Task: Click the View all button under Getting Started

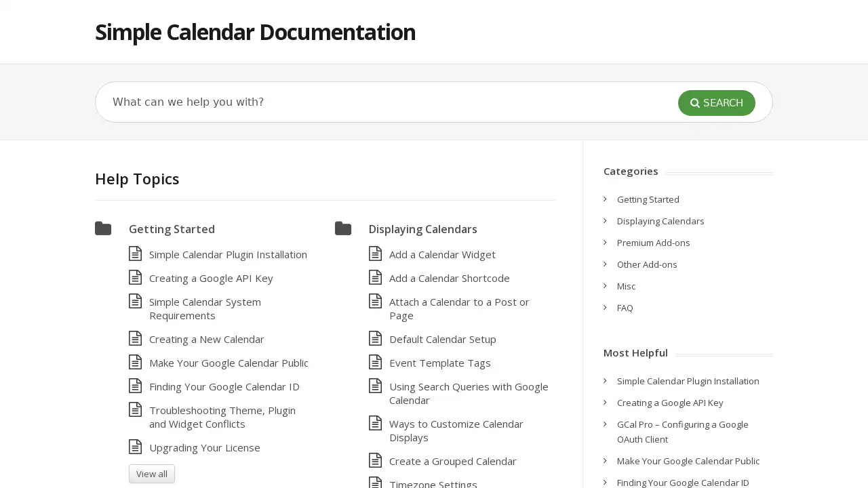Action: pyautogui.click(x=152, y=474)
